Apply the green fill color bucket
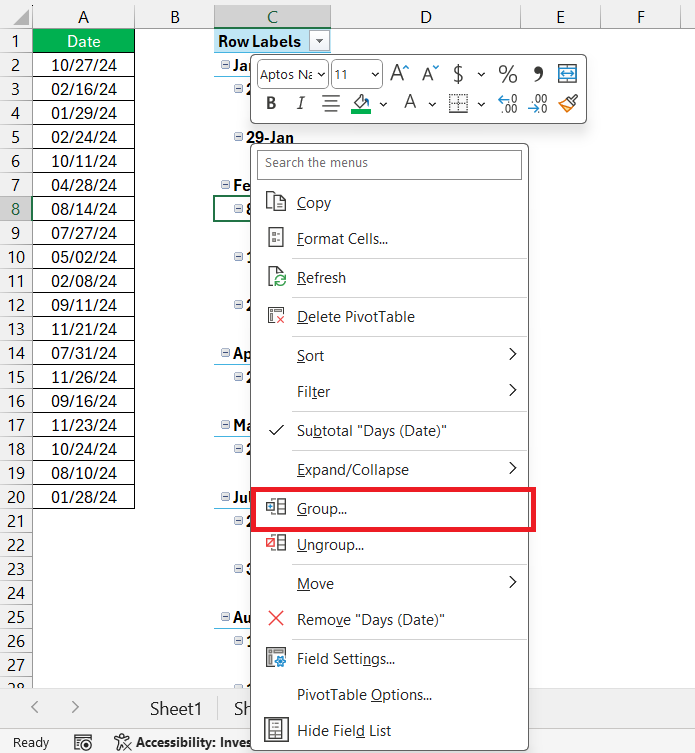The width and height of the screenshot is (695, 753). click(x=361, y=103)
